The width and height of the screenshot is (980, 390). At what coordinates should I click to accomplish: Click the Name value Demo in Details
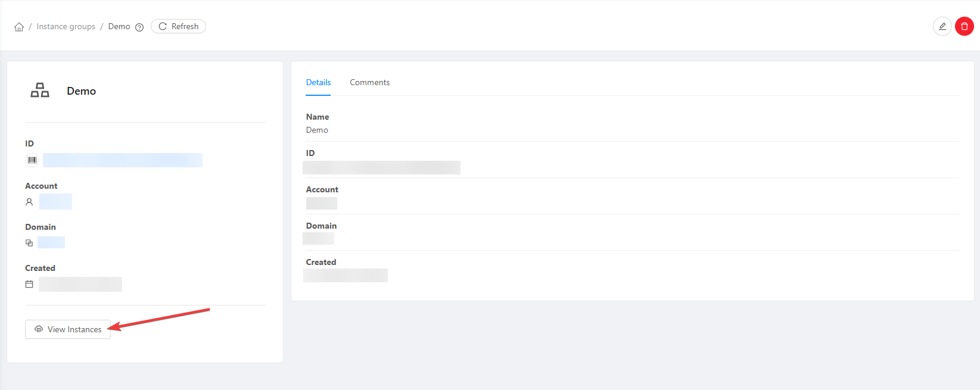click(317, 130)
